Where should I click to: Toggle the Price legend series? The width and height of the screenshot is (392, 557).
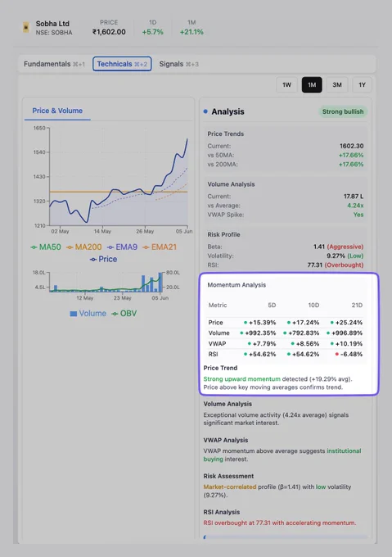pos(103,260)
